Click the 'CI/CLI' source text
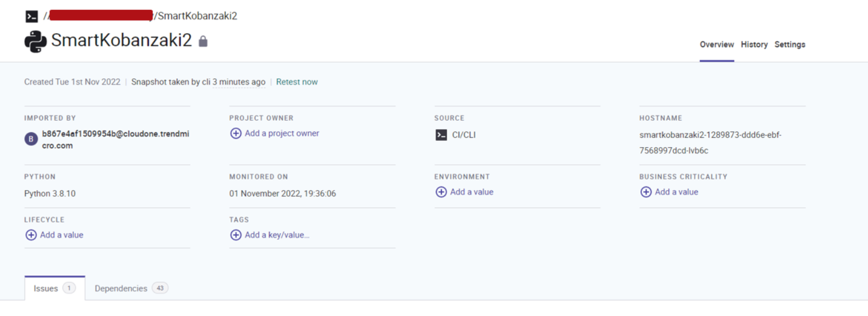 pyautogui.click(x=464, y=135)
